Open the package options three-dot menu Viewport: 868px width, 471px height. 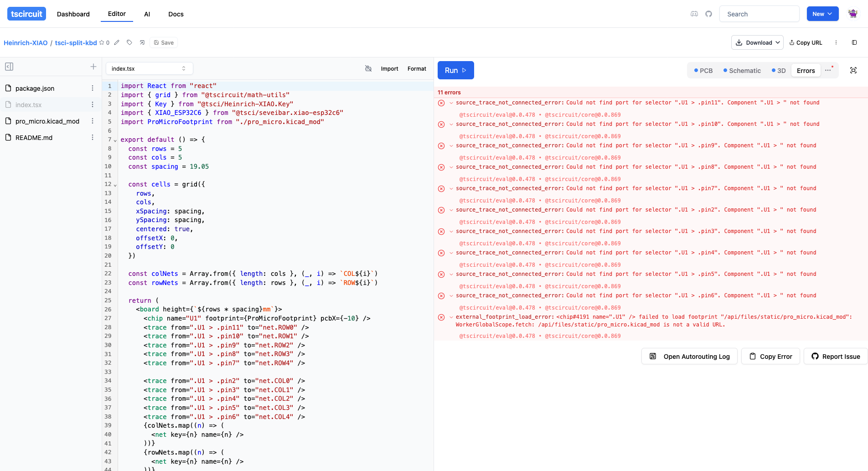(x=836, y=42)
